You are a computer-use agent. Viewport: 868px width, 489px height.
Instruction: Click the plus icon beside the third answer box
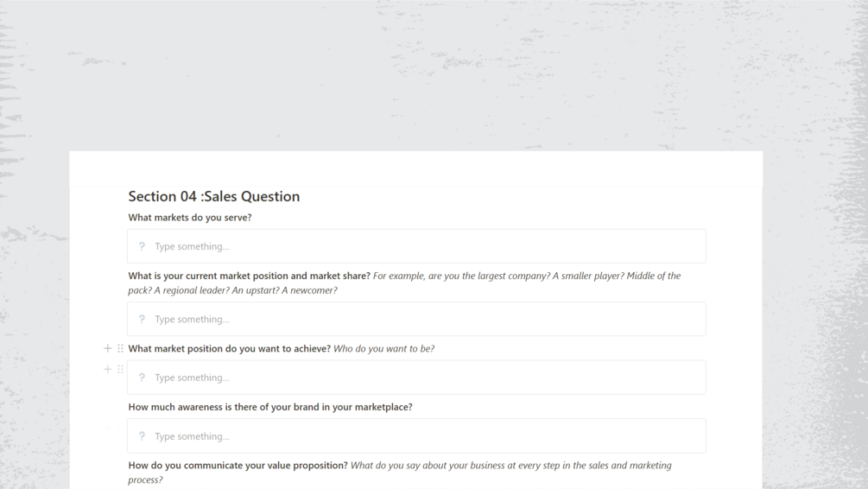click(x=108, y=369)
